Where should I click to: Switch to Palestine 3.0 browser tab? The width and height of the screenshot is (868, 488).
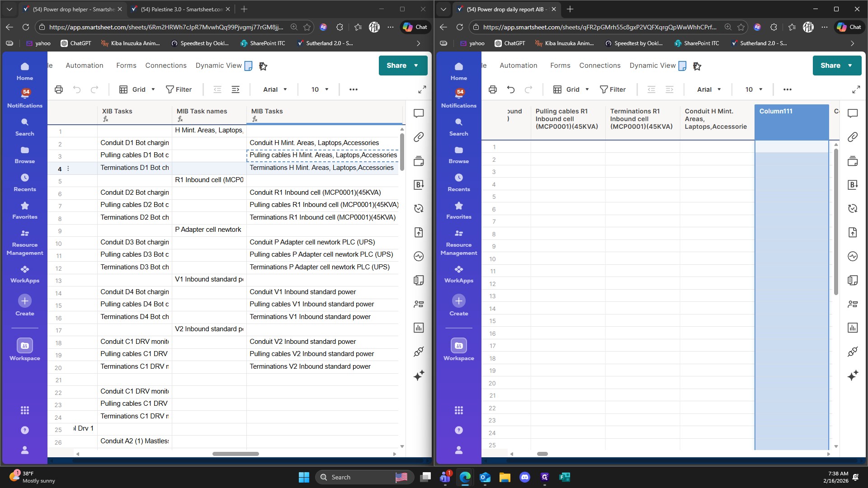[x=181, y=9]
